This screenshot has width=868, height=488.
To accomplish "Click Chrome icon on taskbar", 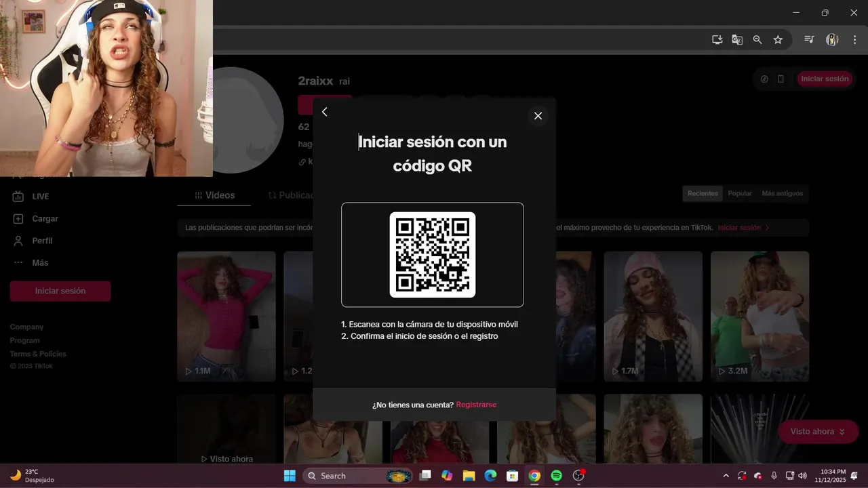I will click(534, 476).
